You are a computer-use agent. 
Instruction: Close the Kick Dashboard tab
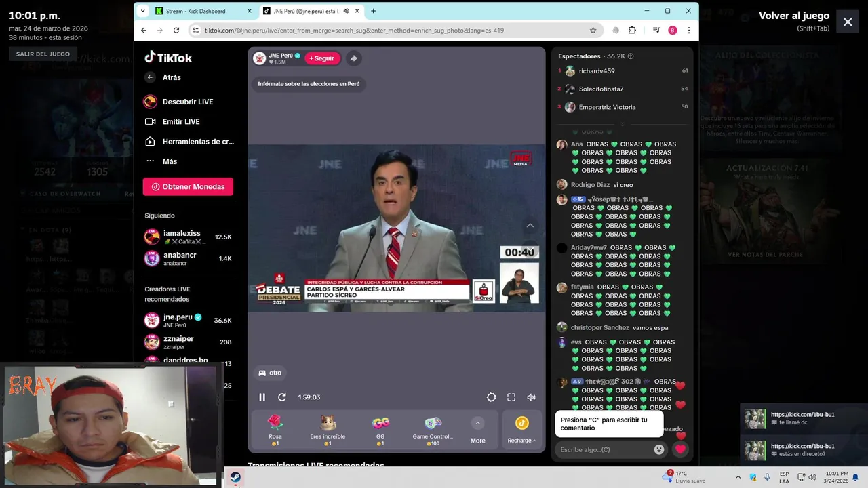click(249, 11)
